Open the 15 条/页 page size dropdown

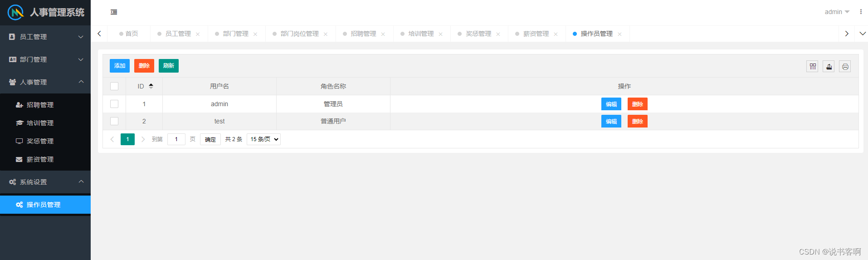(263, 139)
